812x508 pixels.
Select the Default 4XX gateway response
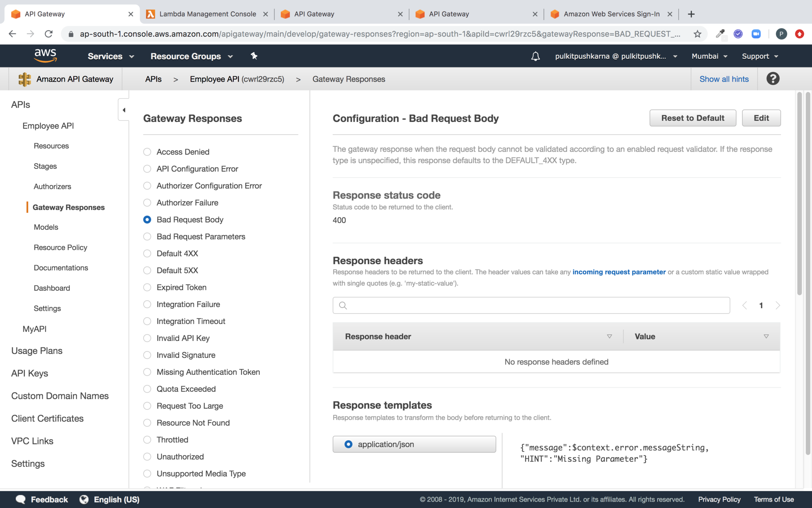pyautogui.click(x=147, y=253)
